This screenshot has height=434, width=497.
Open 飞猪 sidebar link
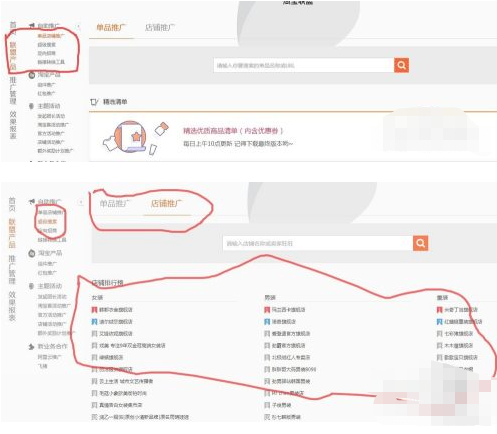point(42,366)
